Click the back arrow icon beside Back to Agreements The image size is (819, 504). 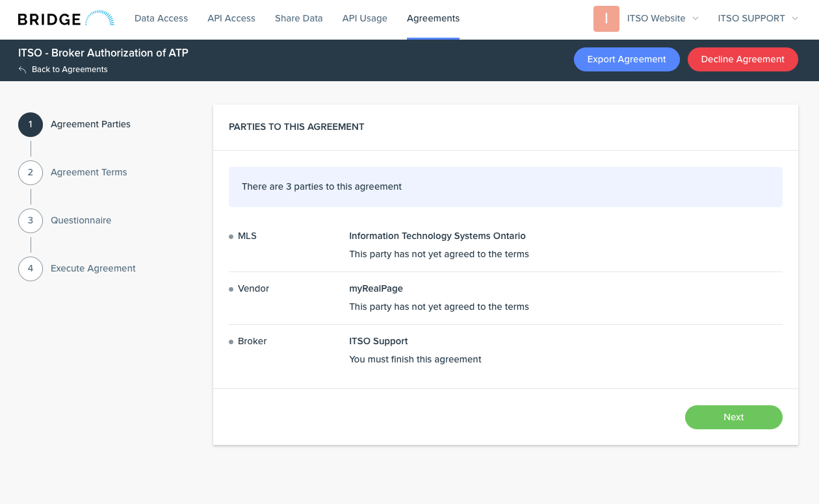[x=23, y=69]
